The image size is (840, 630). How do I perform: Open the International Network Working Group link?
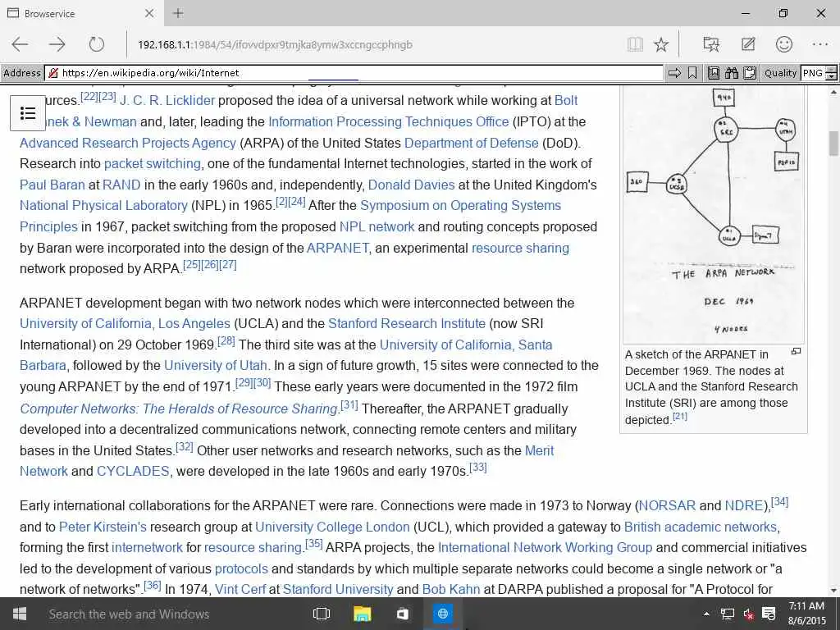pyautogui.click(x=545, y=547)
